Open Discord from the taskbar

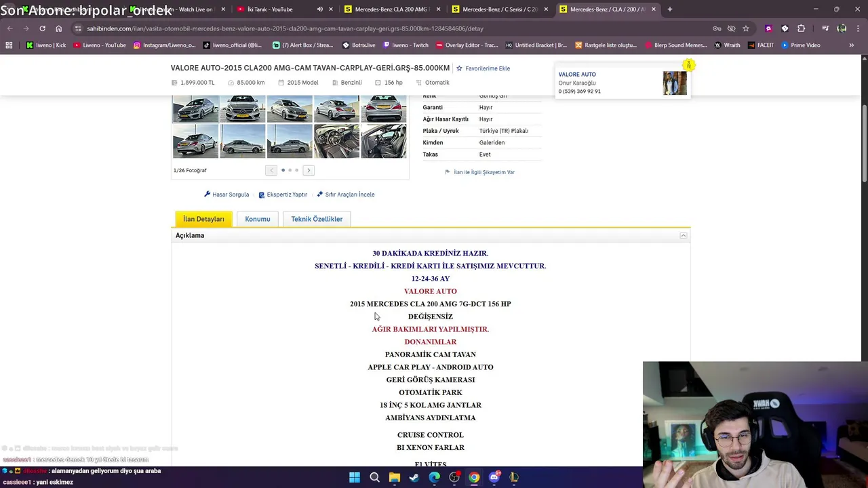[x=494, y=477]
